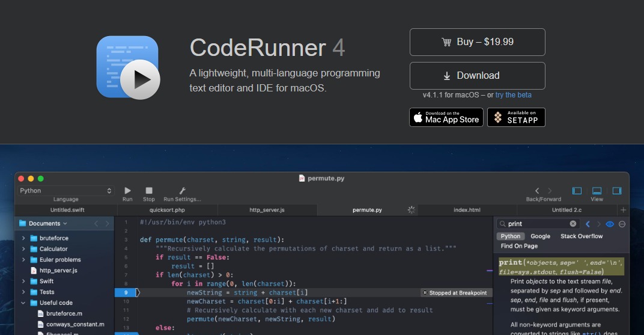
Task: Toggle the eye icon in docs panel
Action: [610, 224]
